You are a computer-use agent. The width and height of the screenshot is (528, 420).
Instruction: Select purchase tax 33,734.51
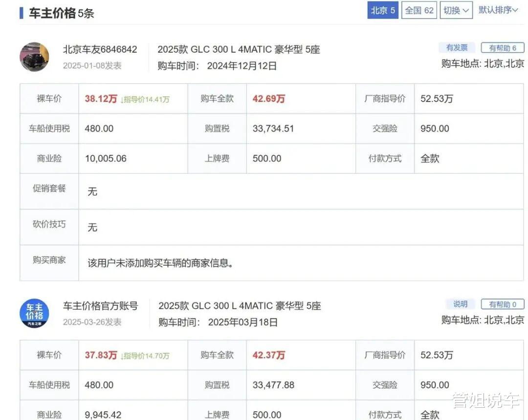(273, 128)
